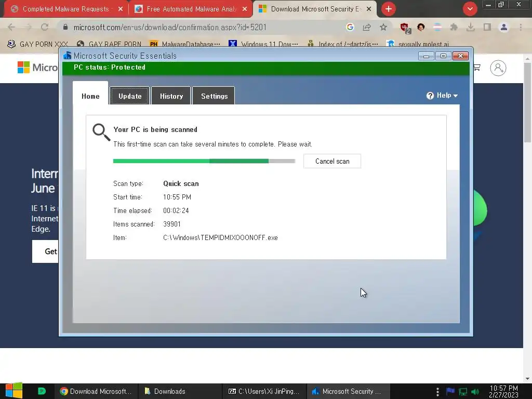
Task: Open the browser downloads icon
Action: point(471,27)
